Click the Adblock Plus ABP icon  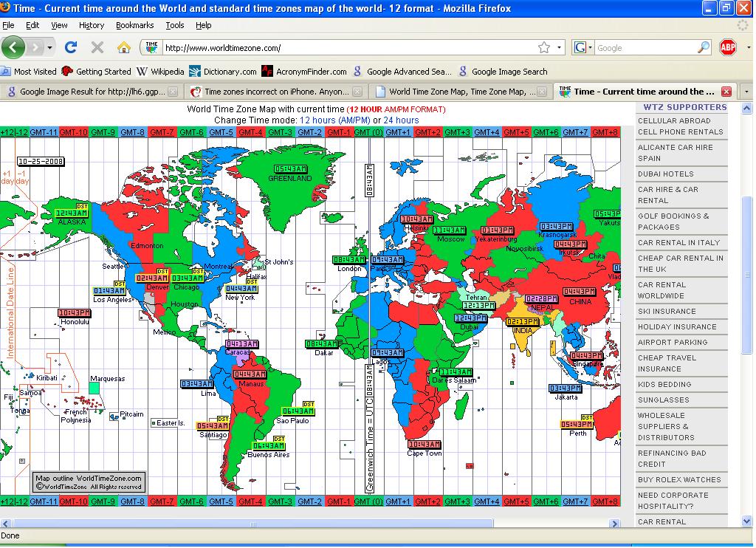tap(727, 47)
